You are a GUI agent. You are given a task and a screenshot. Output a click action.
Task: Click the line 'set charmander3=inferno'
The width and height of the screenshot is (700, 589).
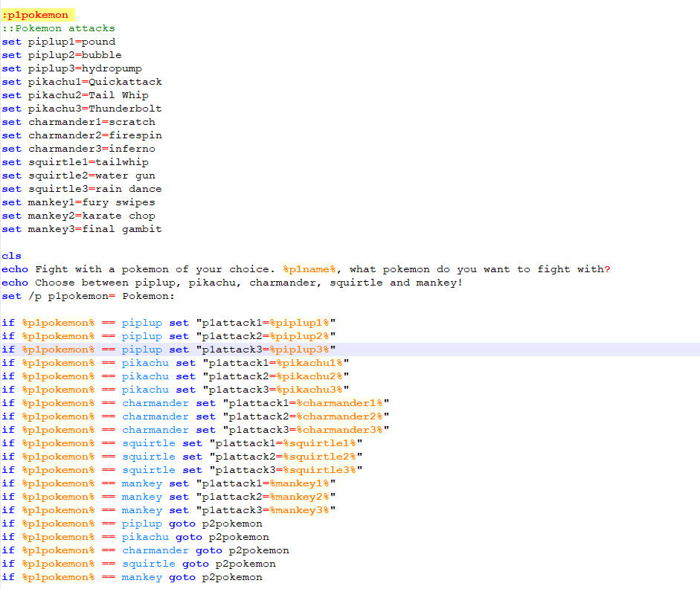click(x=79, y=149)
